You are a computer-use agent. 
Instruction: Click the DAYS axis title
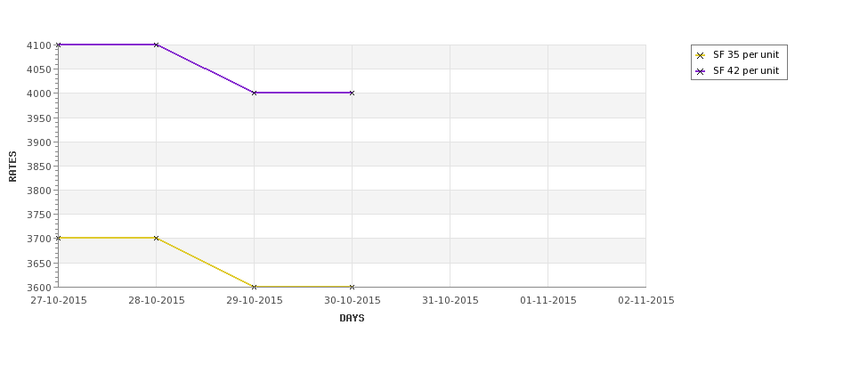coord(352,319)
